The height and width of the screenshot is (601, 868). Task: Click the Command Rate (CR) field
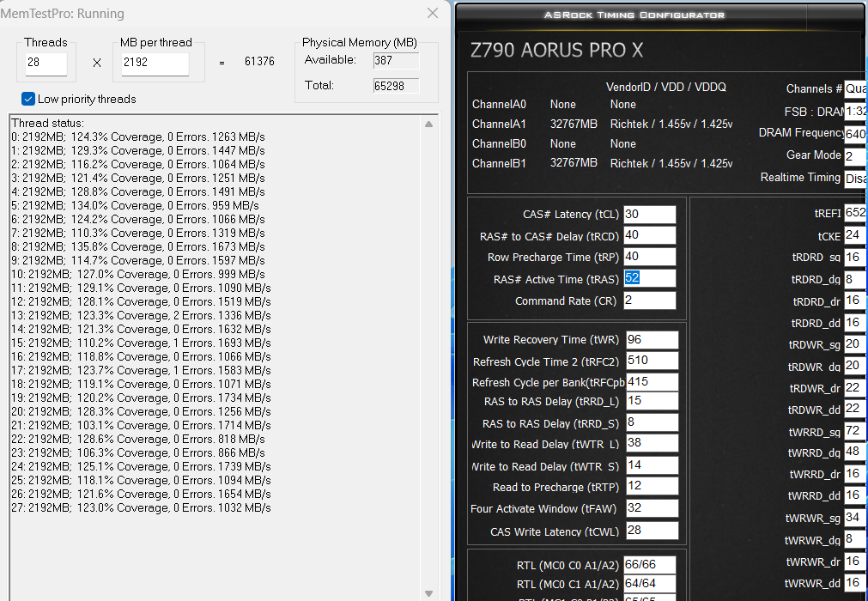click(650, 300)
